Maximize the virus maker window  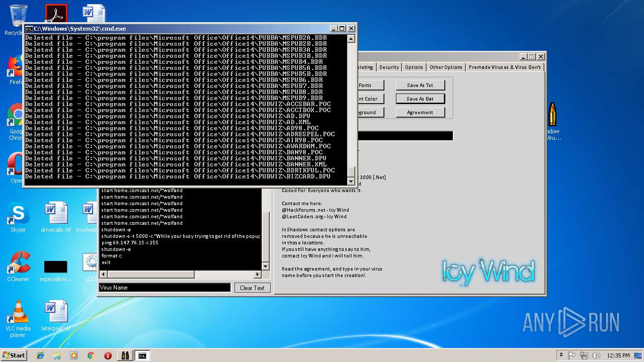point(532,57)
